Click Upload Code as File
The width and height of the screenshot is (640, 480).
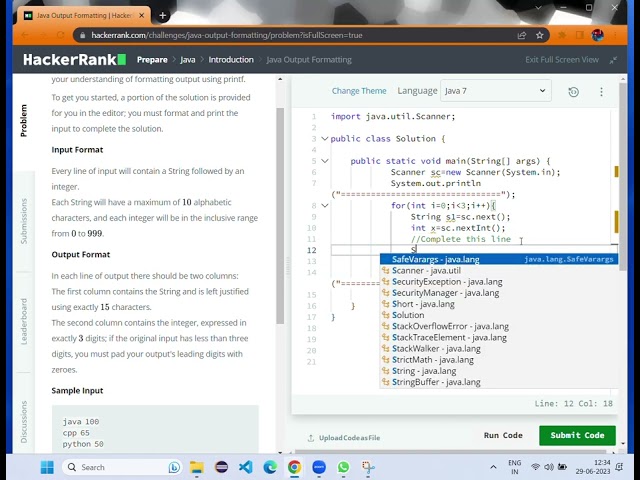tap(344, 438)
